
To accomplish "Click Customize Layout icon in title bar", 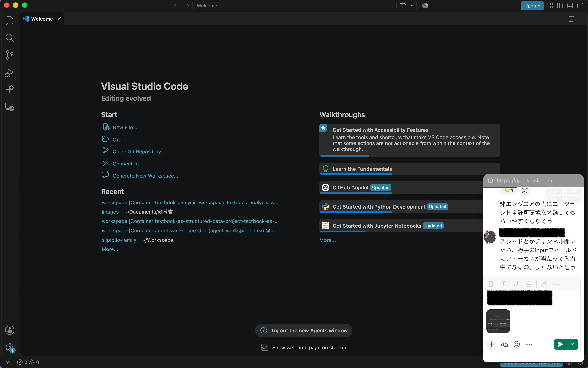I will 550,6.
